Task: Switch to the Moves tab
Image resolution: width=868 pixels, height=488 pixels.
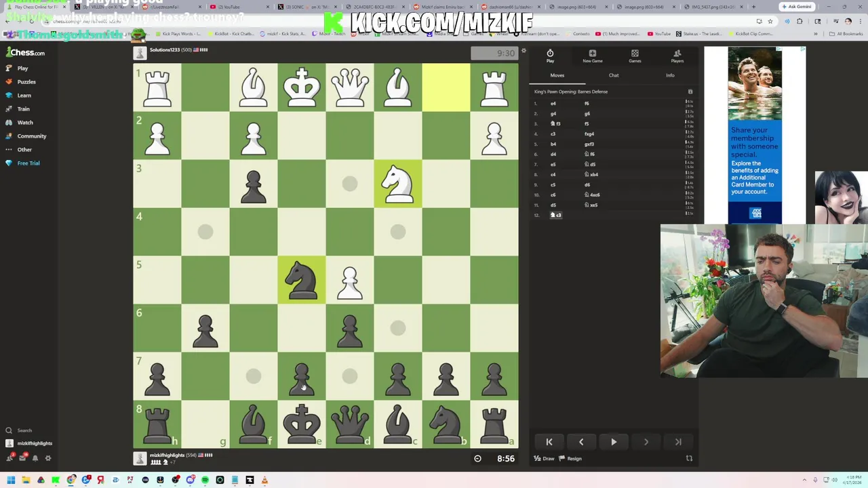Action: point(557,75)
